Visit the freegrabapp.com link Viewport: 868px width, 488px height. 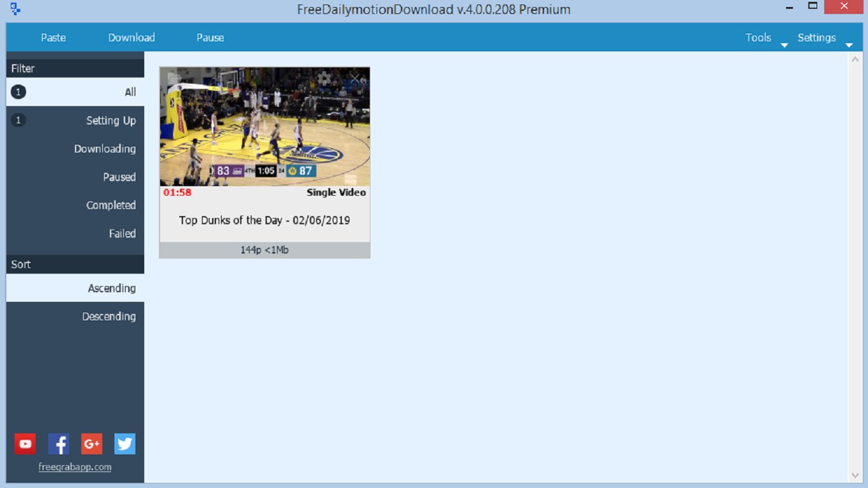74,467
